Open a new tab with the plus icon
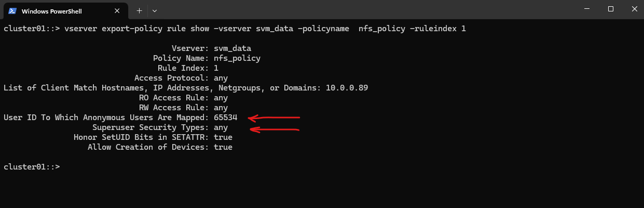 pyautogui.click(x=139, y=10)
